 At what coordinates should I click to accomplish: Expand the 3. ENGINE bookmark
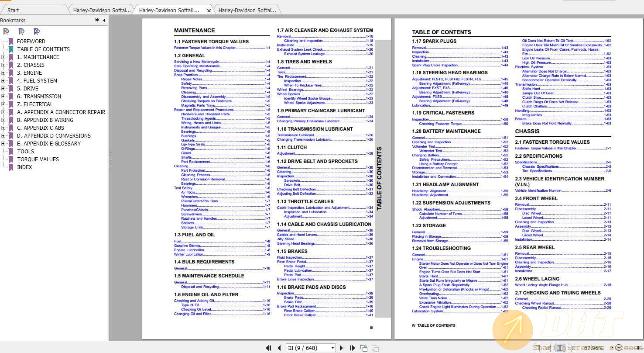[3, 73]
